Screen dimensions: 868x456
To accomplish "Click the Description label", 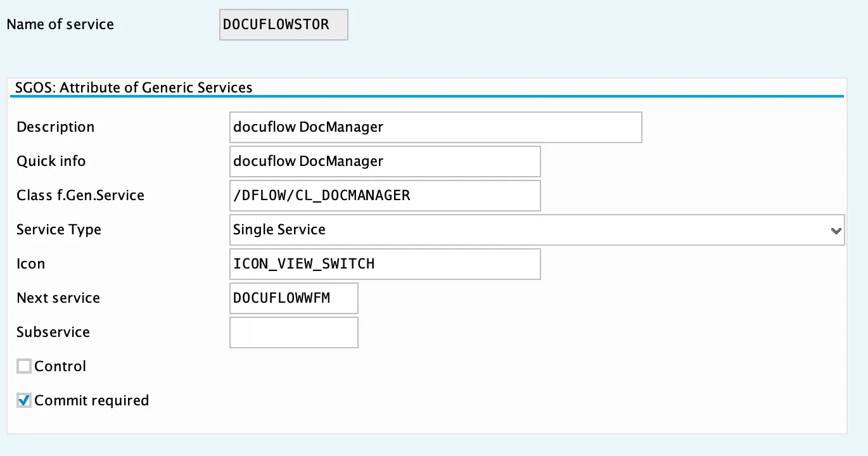I will pyautogui.click(x=56, y=127).
